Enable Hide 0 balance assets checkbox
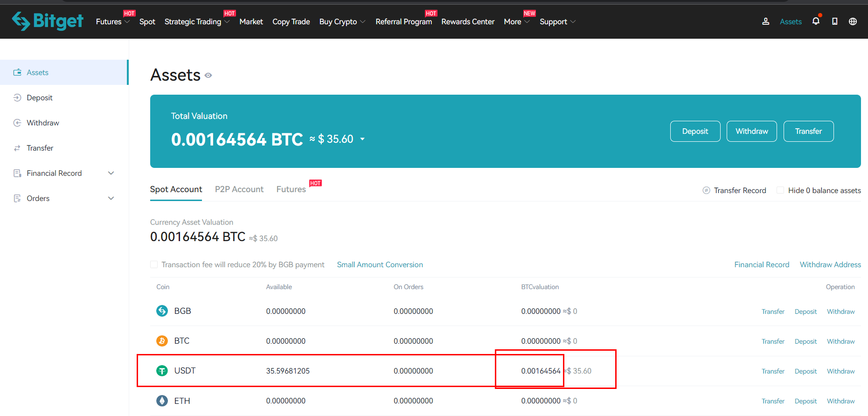868x416 pixels. coord(780,190)
